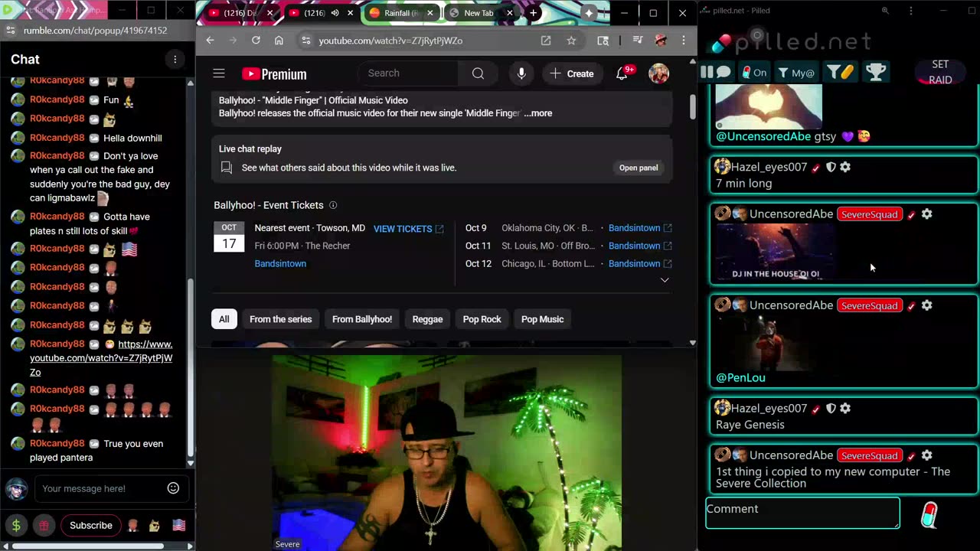
Task: Toggle Pilled pause chat button
Action: click(x=707, y=72)
